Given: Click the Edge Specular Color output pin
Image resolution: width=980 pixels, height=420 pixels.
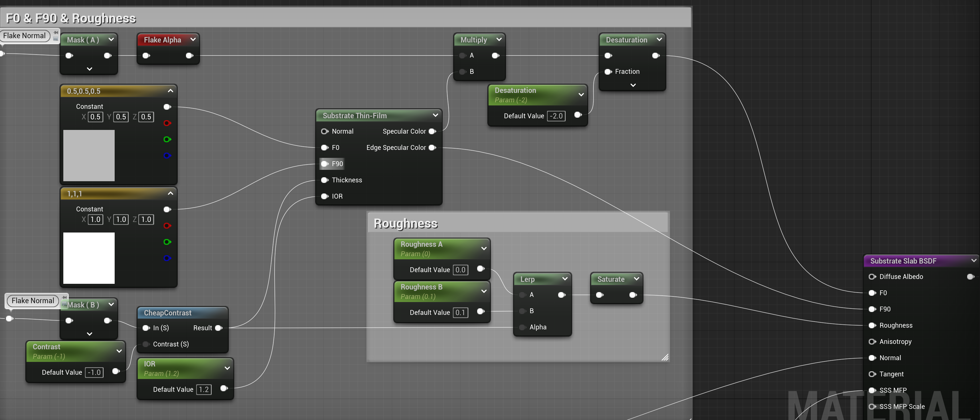Looking at the screenshot, I should (x=432, y=148).
